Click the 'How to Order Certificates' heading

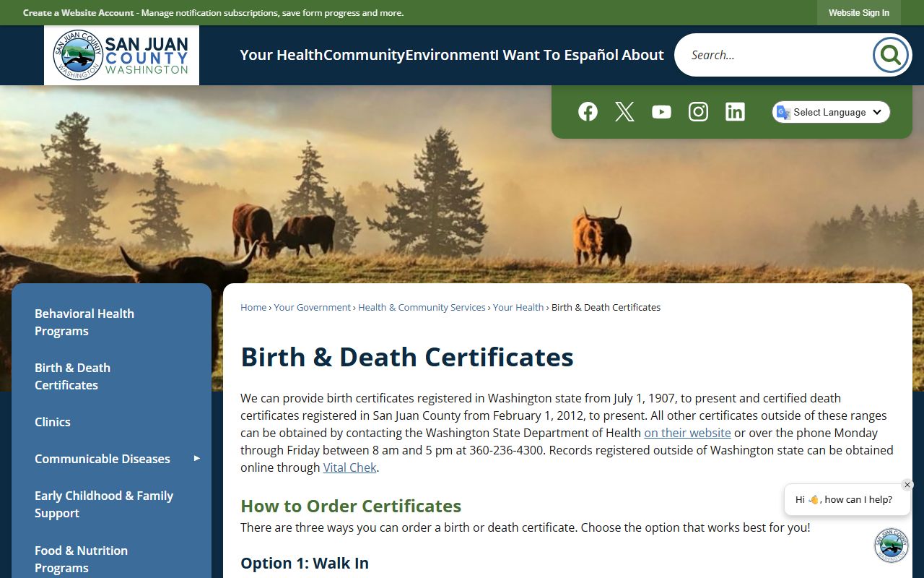point(351,506)
